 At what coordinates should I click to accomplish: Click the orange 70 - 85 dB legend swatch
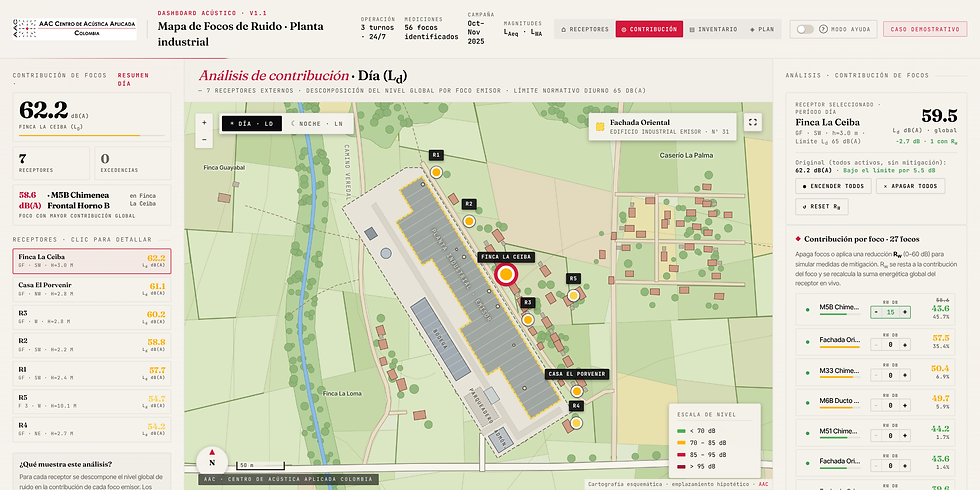681,443
